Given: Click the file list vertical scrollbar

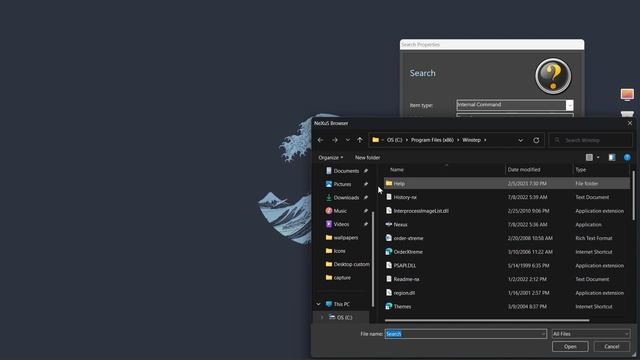Looking at the screenshot, I should pyautogui.click(x=633, y=196).
